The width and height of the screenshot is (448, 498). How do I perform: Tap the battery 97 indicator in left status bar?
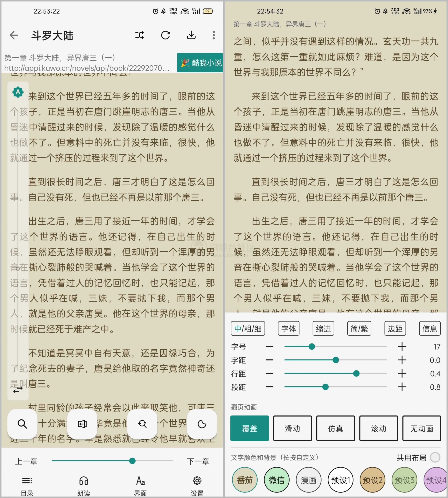(208, 11)
